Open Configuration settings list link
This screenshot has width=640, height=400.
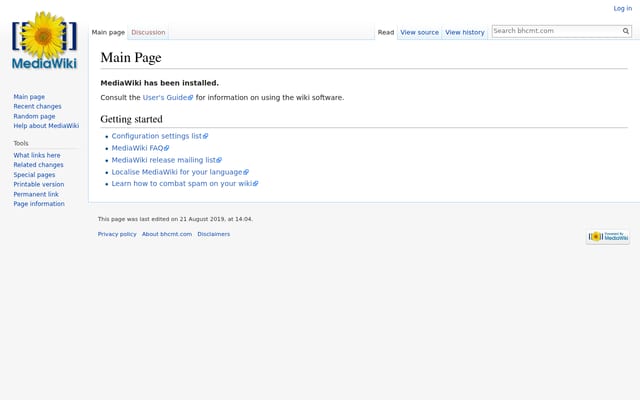pyautogui.click(x=160, y=136)
